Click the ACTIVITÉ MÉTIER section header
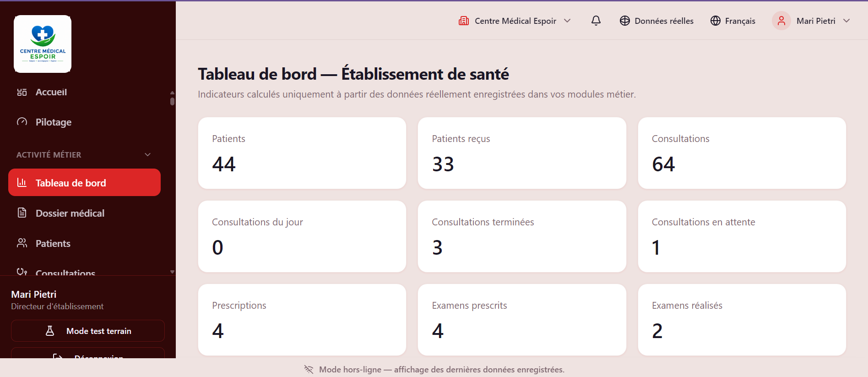 [84, 155]
